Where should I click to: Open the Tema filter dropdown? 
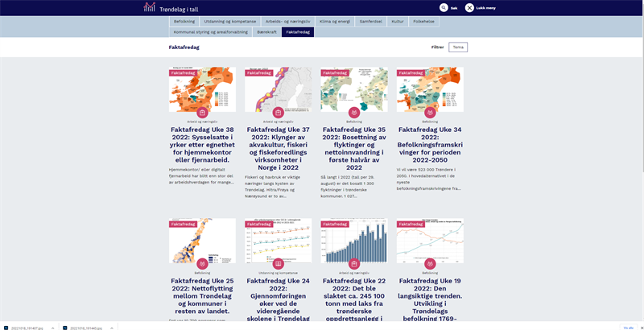click(458, 47)
